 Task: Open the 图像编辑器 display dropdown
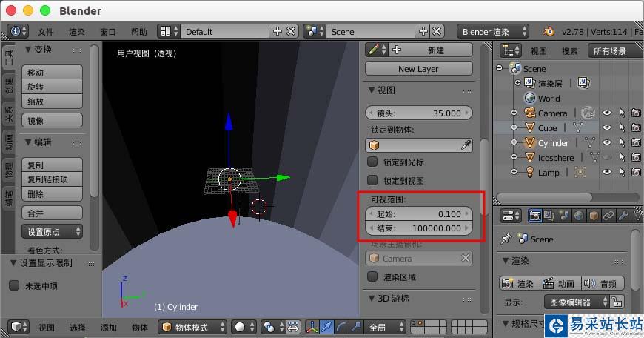click(576, 302)
